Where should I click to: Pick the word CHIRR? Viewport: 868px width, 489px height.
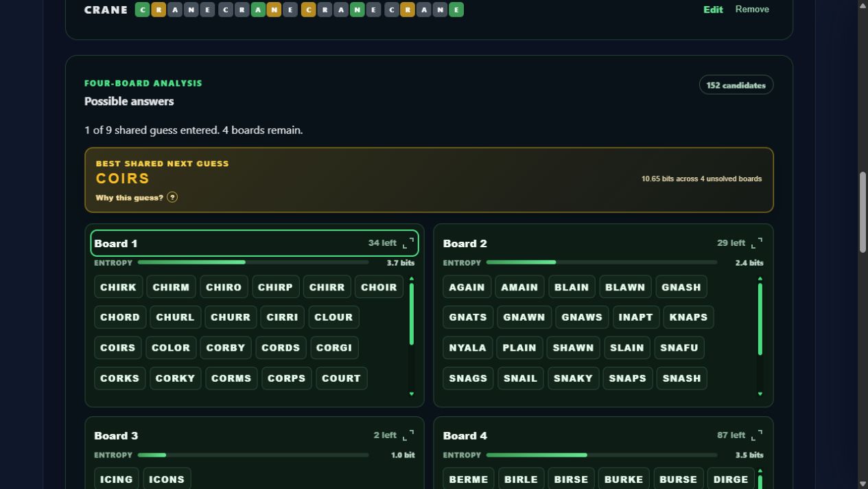[327, 287]
